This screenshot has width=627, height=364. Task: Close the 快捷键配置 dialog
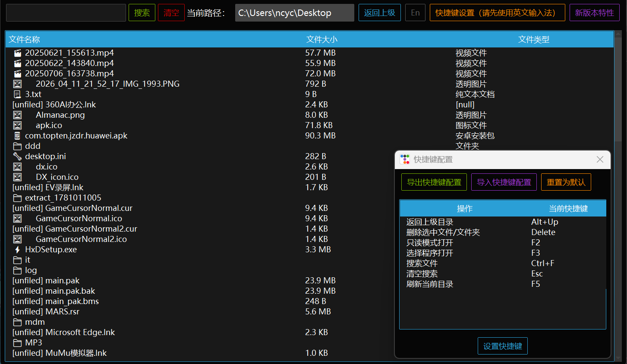[x=600, y=160]
